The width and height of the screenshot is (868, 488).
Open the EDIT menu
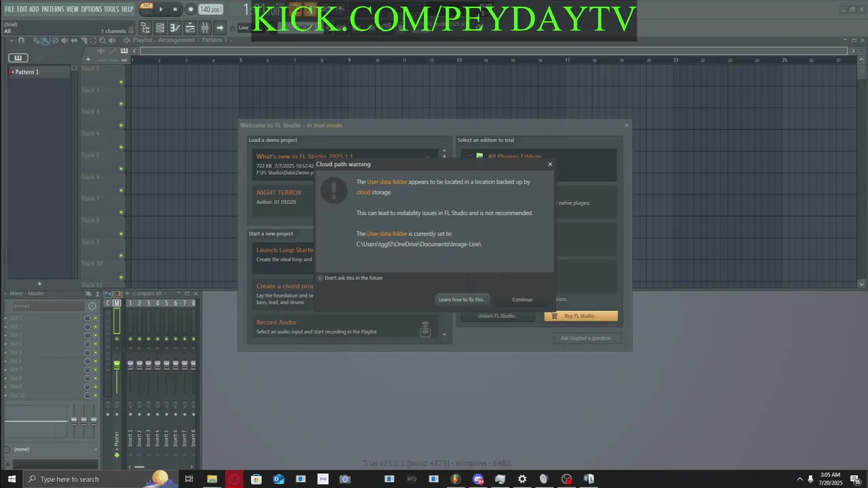(22, 9)
